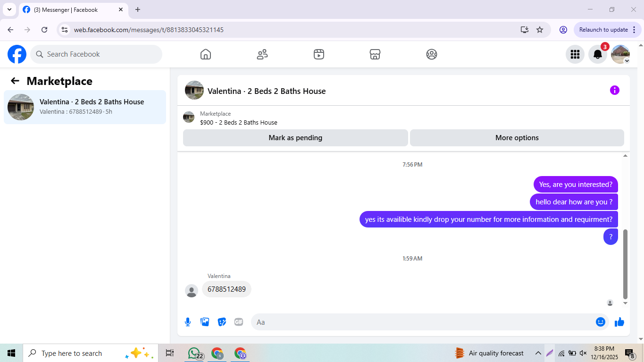Open a new browser tab
The width and height of the screenshot is (644, 362).
coord(138,9)
